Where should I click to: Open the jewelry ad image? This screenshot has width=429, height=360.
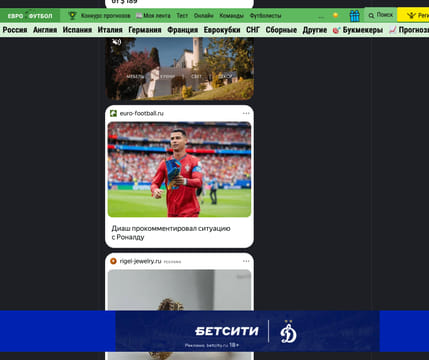pos(179,290)
